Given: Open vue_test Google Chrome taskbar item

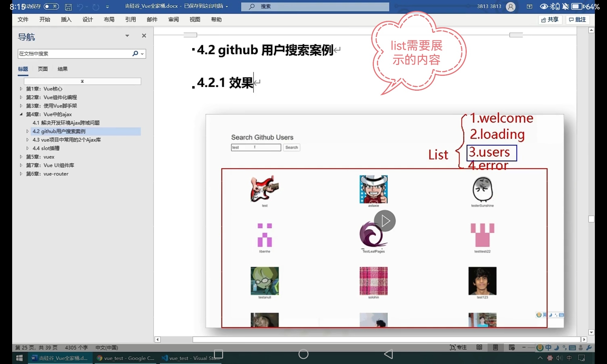Looking at the screenshot, I should (126, 358).
